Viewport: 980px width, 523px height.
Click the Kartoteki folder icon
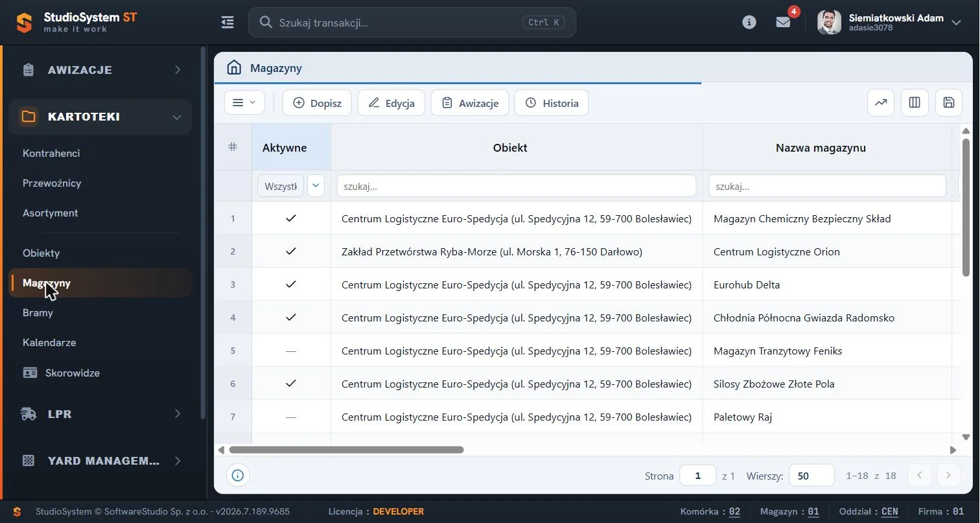pos(28,117)
